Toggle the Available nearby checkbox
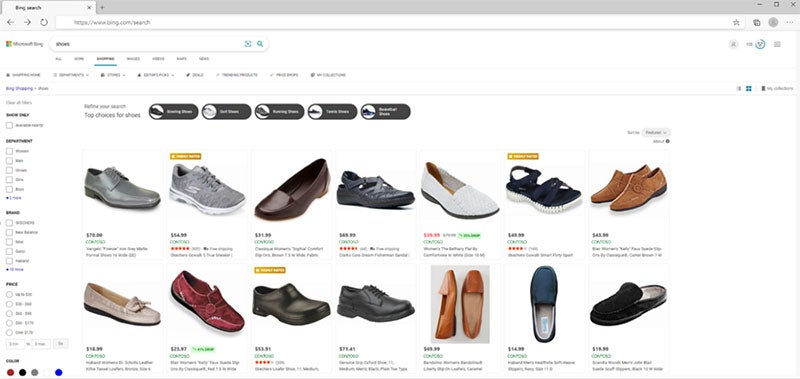800x379 pixels. coord(9,125)
